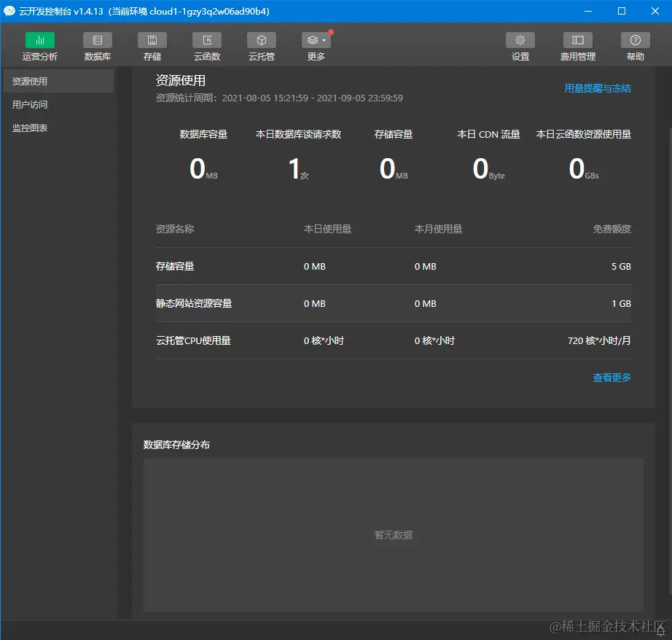Open the 帮助 help icon

tap(635, 40)
